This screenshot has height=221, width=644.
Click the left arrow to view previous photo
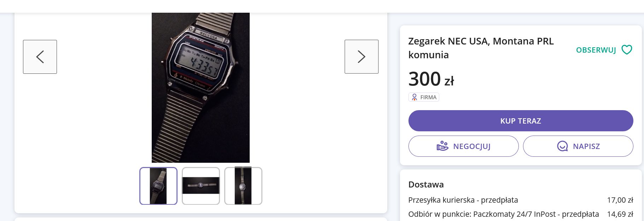(x=40, y=57)
